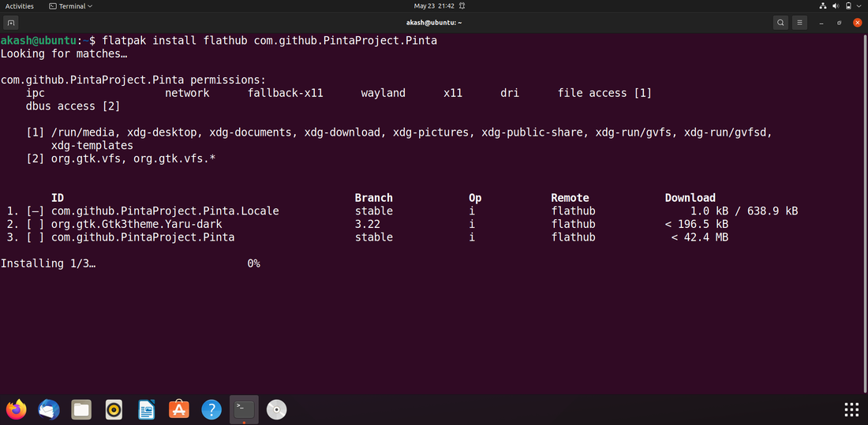Open the disc drive icon in dock

pos(276,409)
